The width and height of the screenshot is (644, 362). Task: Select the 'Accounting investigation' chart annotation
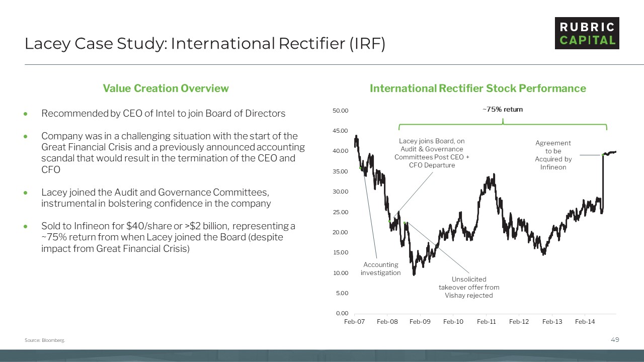pyautogui.click(x=380, y=268)
